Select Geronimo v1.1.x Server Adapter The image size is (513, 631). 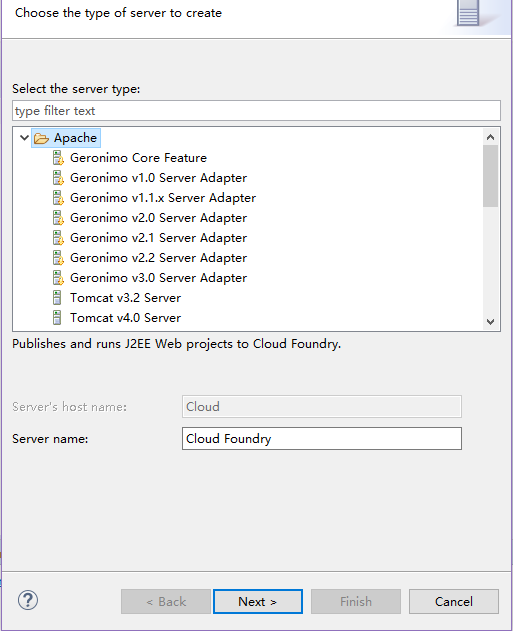coord(163,198)
